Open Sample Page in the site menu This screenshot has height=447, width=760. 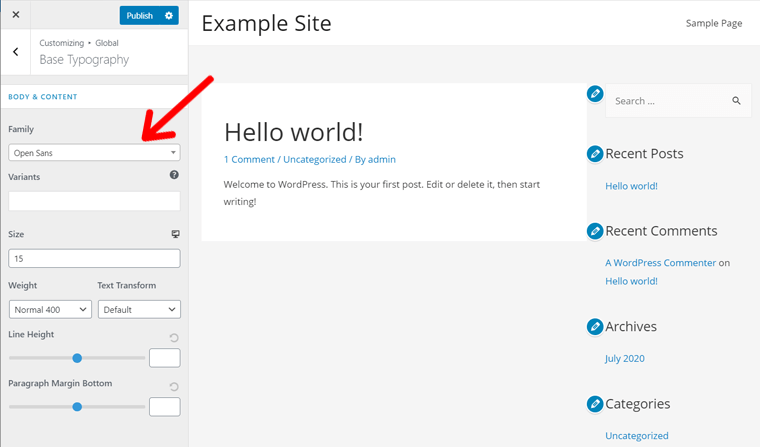point(713,23)
